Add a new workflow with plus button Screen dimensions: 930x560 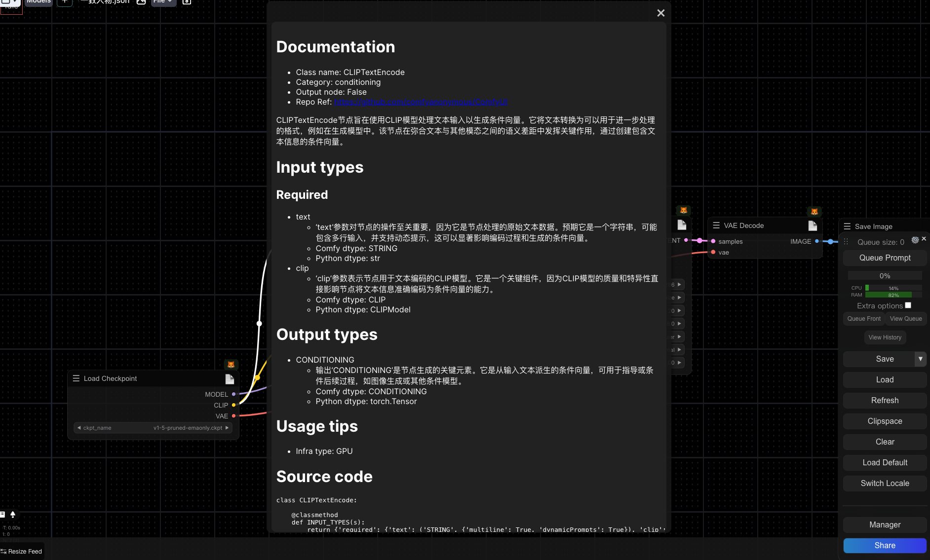coord(65,2)
